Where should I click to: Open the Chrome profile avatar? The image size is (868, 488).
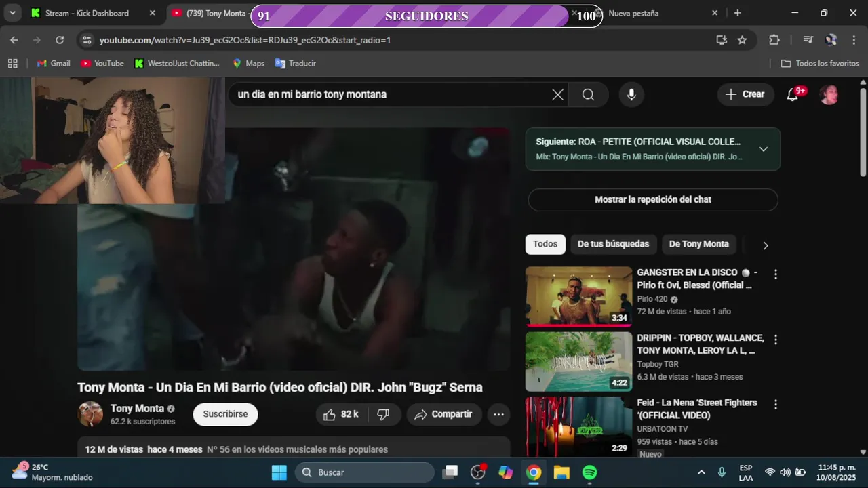(831, 40)
